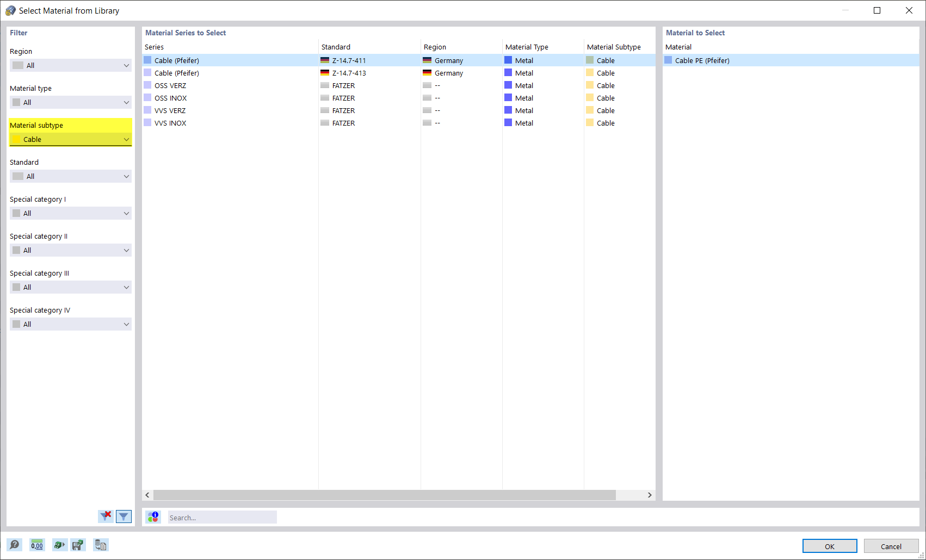This screenshot has width=926, height=560.
Task: Maximize the Select Material dialog window
Action: (x=877, y=10)
